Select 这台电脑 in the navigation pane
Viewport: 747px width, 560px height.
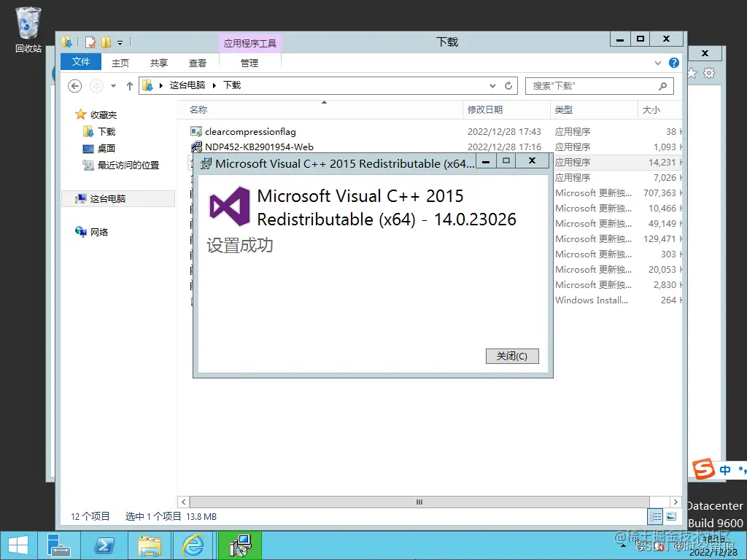[118, 198]
